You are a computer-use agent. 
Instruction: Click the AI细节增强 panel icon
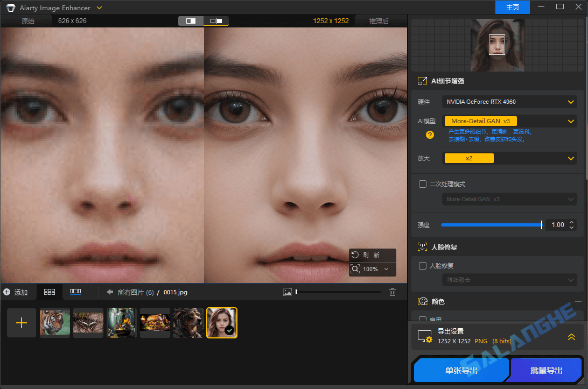pos(422,81)
